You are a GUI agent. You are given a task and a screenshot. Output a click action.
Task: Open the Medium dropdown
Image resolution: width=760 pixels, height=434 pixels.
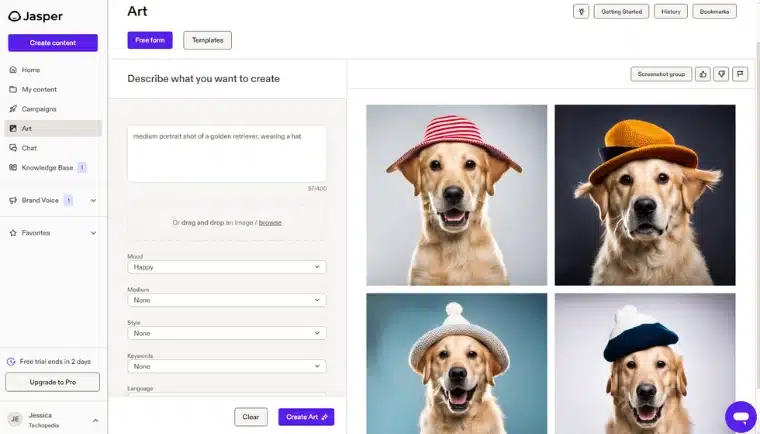click(227, 300)
